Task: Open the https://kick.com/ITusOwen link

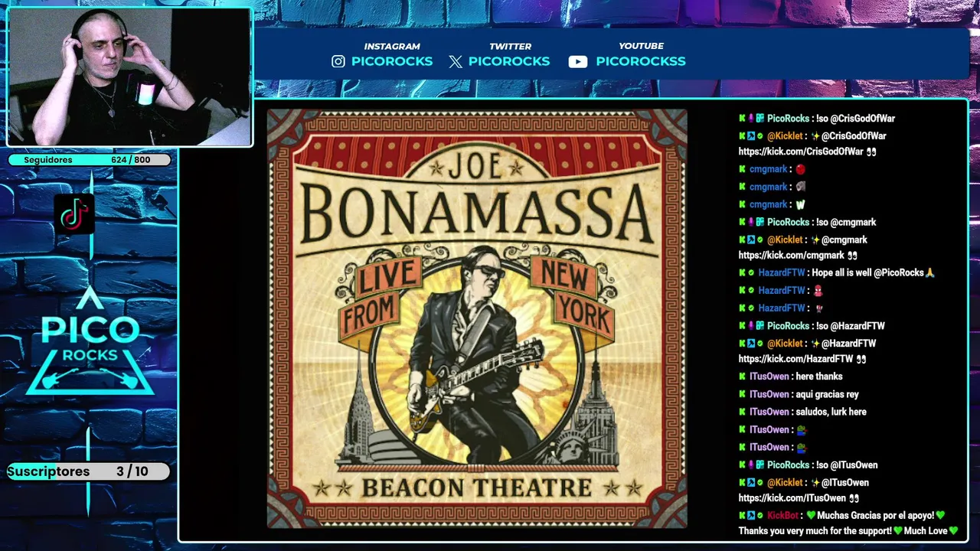Action: coord(792,498)
